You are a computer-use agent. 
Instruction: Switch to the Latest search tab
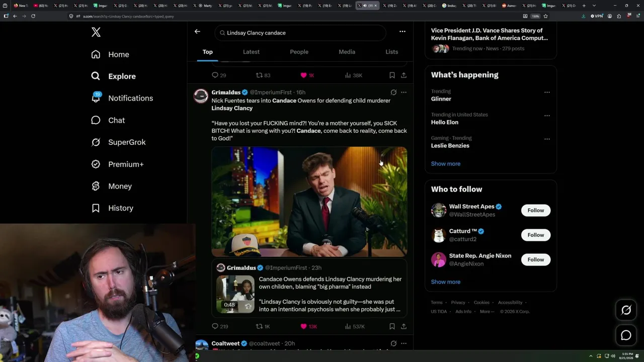coord(251,52)
